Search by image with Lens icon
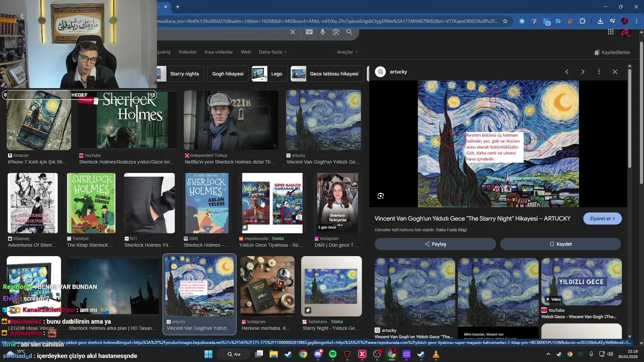This screenshot has height=362, width=644. tap(336, 32)
